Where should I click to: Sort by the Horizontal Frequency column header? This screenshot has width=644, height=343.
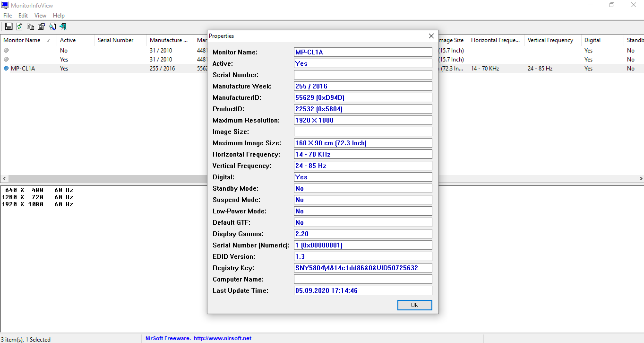point(496,40)
